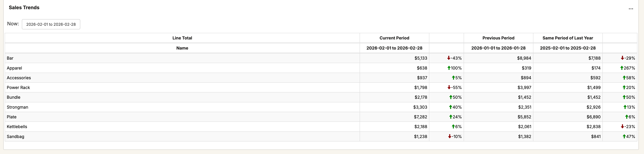644x154 pixels.
Task: Click the green up arrow beside 267%
Action: click(622, 68)
